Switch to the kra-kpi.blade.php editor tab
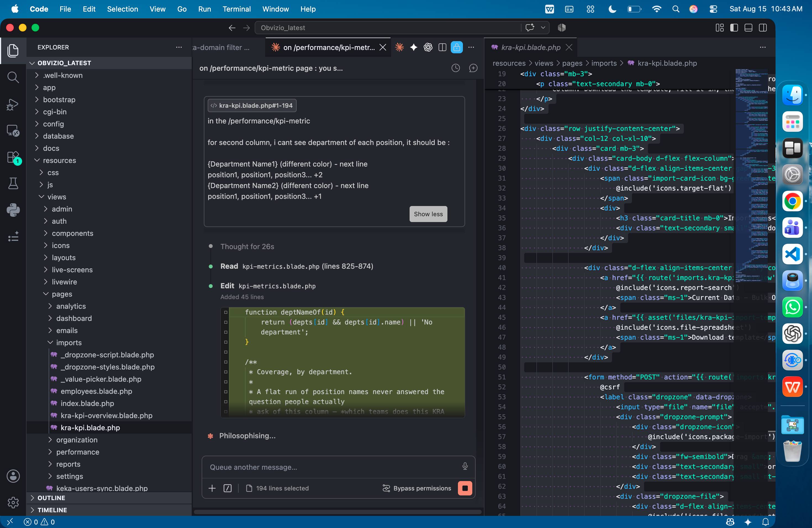 530,47
